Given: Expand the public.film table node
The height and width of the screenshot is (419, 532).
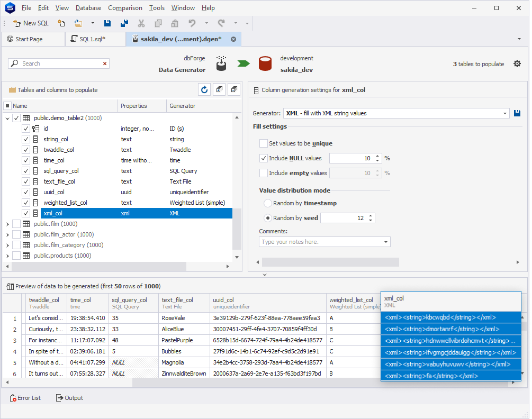Looking at the screenshot, I should coord(7,224).
